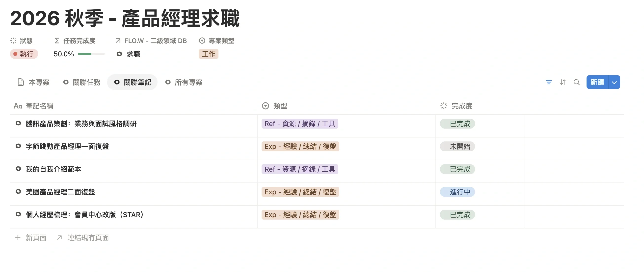This screenshot has width=644, height=272.
Task: Click the 已完成 status for 我的自我介紹範本 row
Action: (x=457, y=169)
